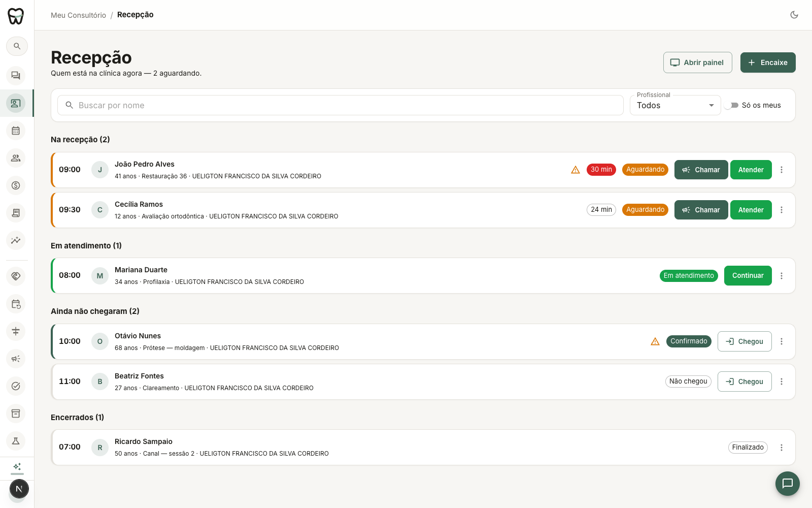Screen dimensions: 812x508
Task: Click Atender for João Pedro Alves
Action: pyautogui.click(x=751, y=170)
